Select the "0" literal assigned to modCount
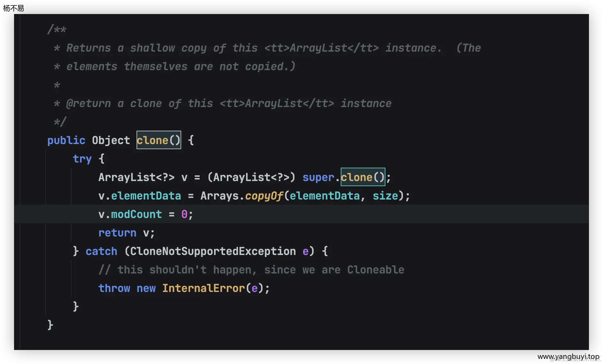Screen dimensions: 603x364 [x=184, y=214]
